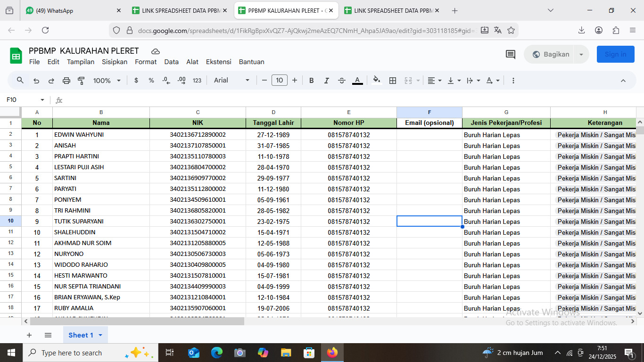Screen dimensions: 644x362
Task: Click the blue Sign in button
Action: click(615, 54)
